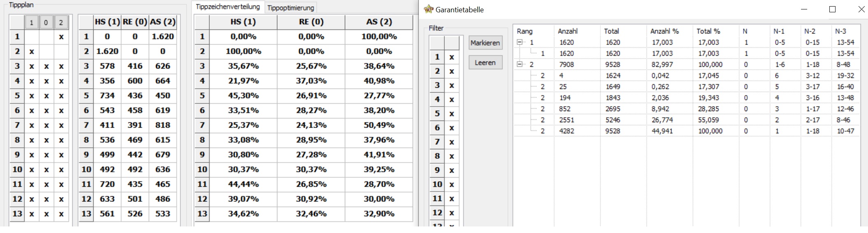Select the HS (1) cell value 734
The width and height of the screenshot is (868, 233).
pyautogui.click(x=107, y=96)
